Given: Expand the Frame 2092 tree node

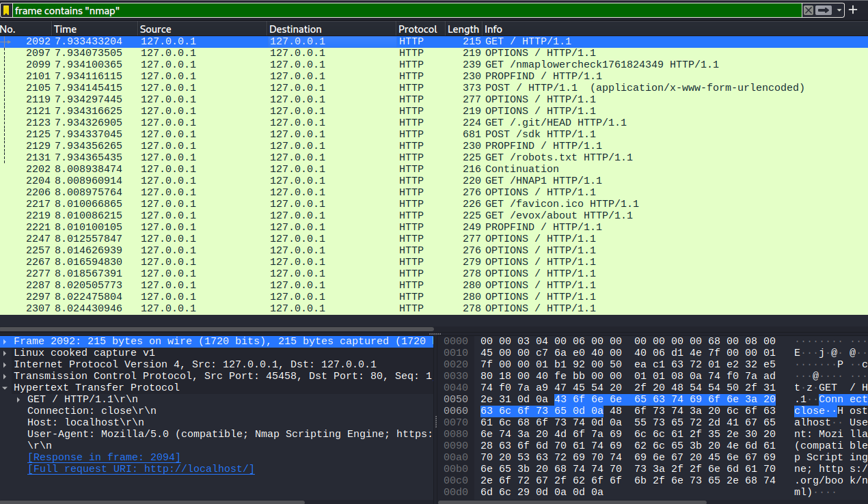Looking at the screenshot, I should click(5, 341).
